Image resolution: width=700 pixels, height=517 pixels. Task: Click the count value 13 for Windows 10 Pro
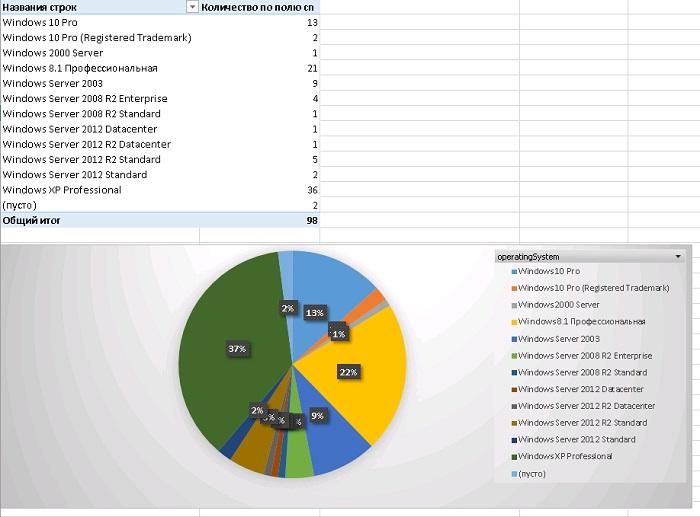[x=312, y=22]
